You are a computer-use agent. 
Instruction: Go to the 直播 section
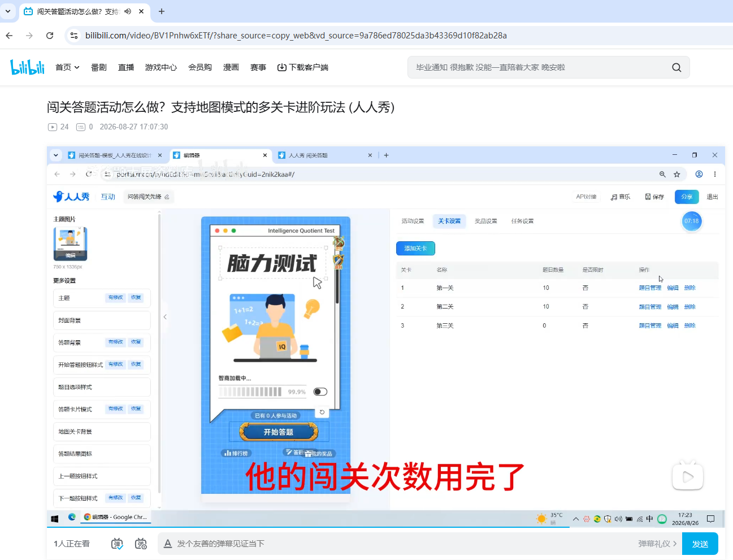[126, 67]
